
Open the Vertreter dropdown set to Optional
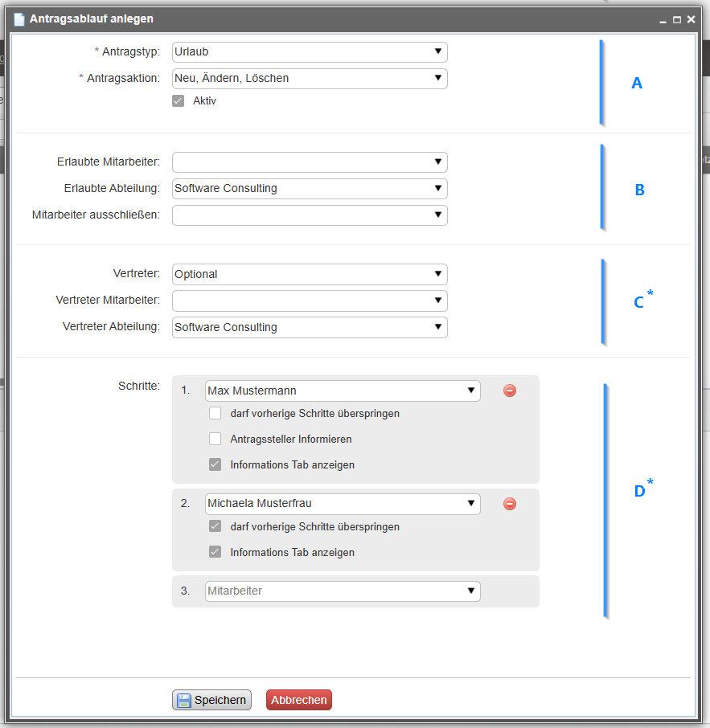click(310, 275)
